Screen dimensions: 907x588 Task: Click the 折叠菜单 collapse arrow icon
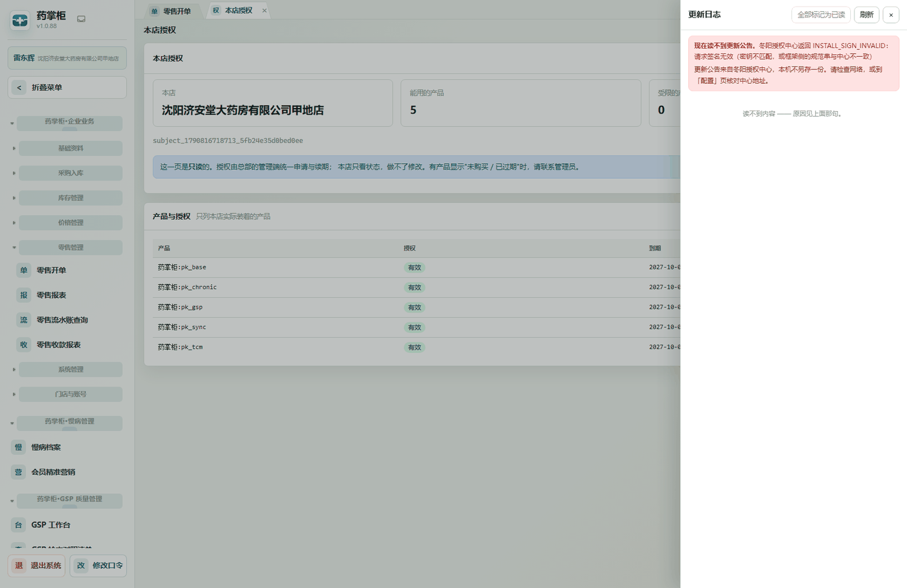click(x=19, y=88)
